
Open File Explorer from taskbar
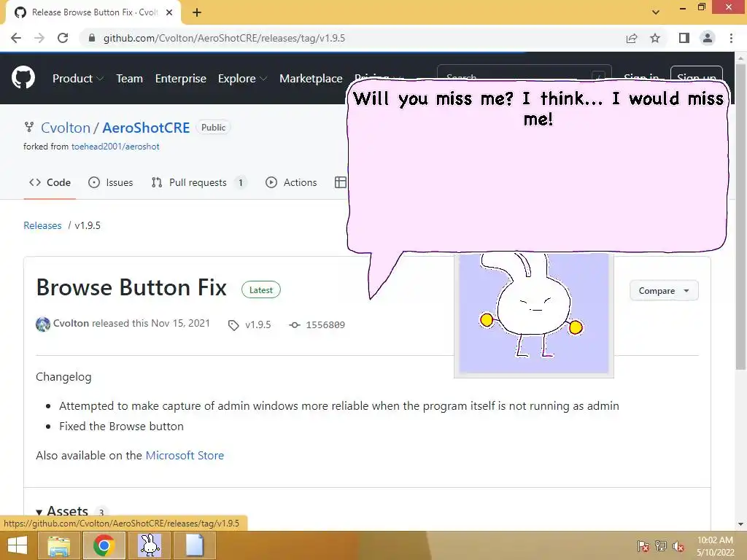[x=58, y=545]
